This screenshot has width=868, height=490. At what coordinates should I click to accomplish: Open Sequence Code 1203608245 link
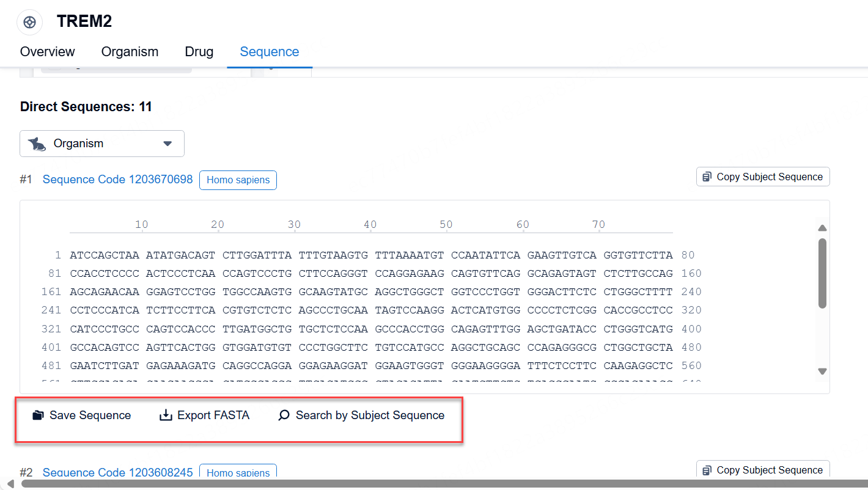tap(117, 472)
